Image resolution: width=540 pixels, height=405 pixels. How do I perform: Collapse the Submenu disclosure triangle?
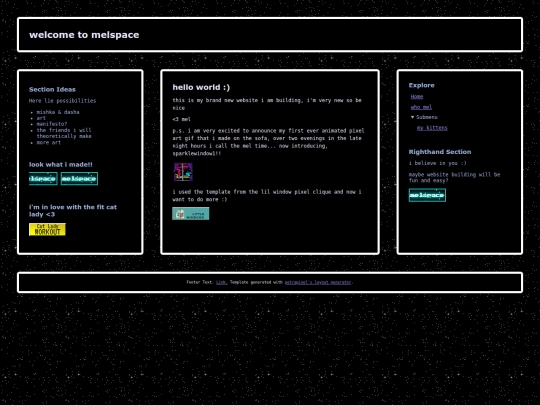(412, 117)
